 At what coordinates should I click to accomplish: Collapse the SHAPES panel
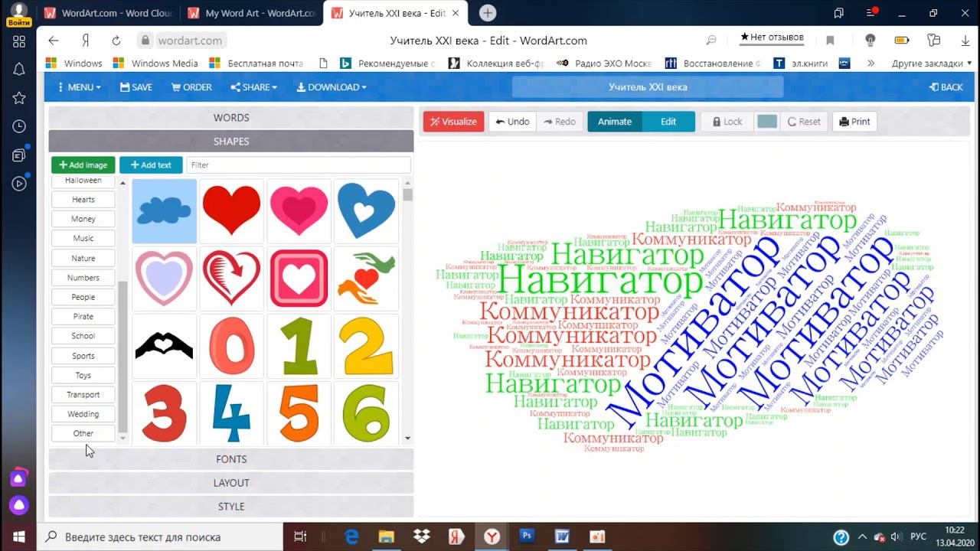click(x=231, y=142)
